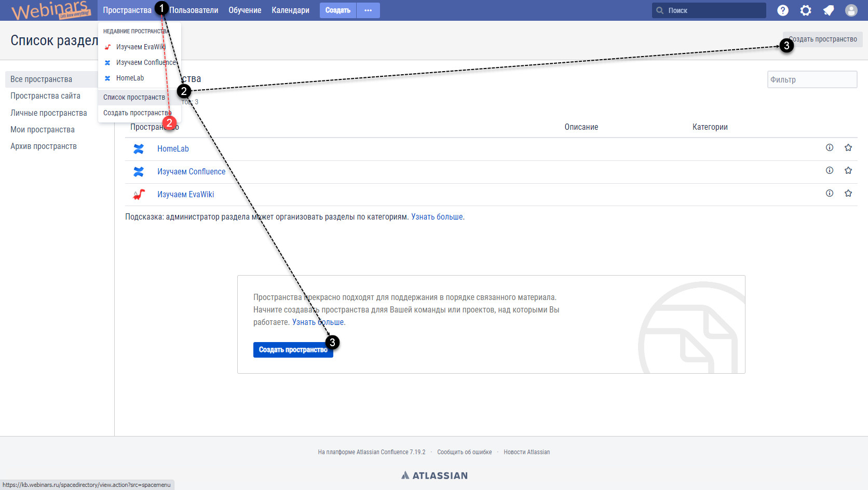Open the user profile avatar menu

point(851,10)
